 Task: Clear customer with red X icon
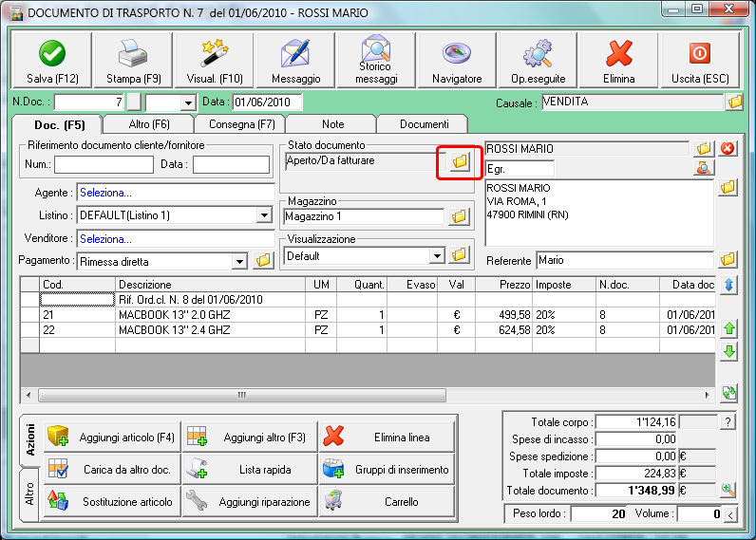pos(728,148)
